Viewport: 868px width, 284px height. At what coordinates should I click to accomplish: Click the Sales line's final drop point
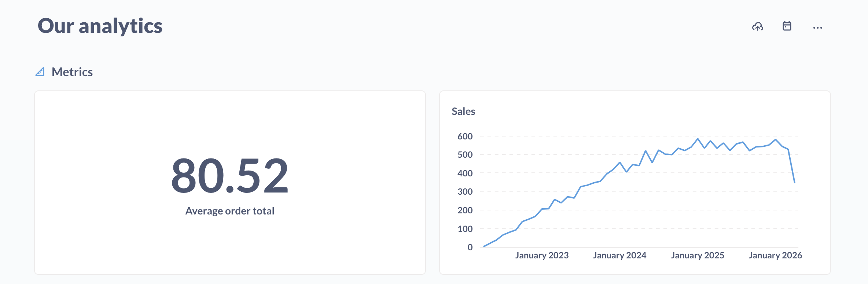(794, 182)
